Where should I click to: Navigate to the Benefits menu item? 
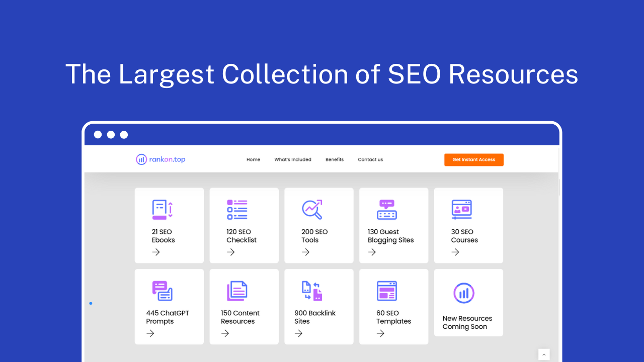click(x=335, y=159)
